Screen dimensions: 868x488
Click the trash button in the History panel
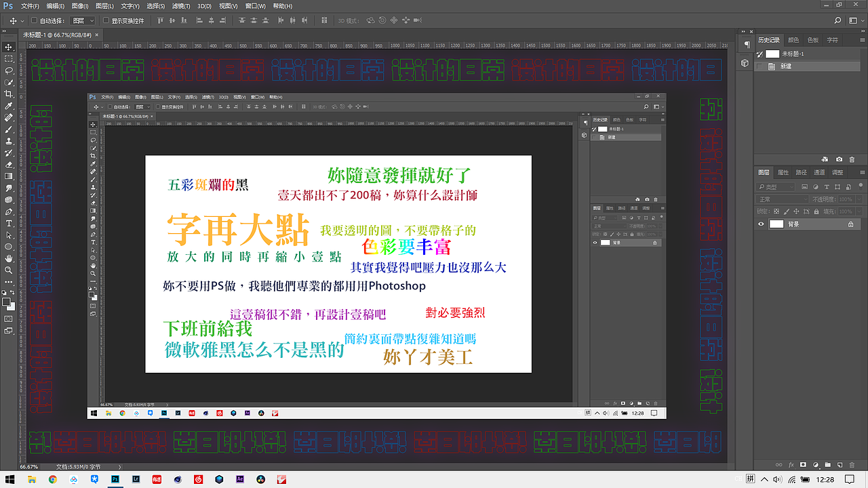click(852, 159)
